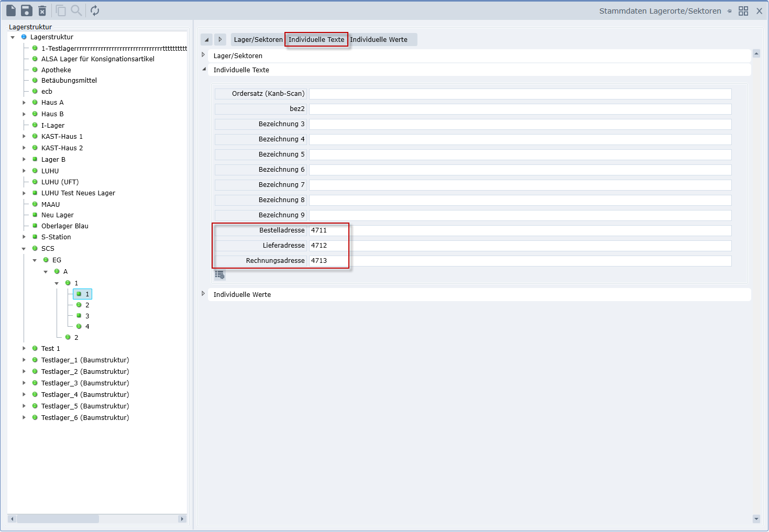Expand the Haus A tree node

tap(24, 103)
